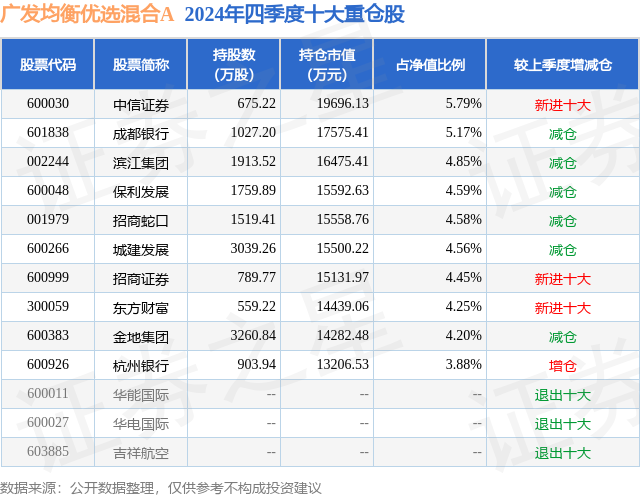Select the stock code 001979
The width and height of the screenshot is (640, 497).
tap(48, 219)
